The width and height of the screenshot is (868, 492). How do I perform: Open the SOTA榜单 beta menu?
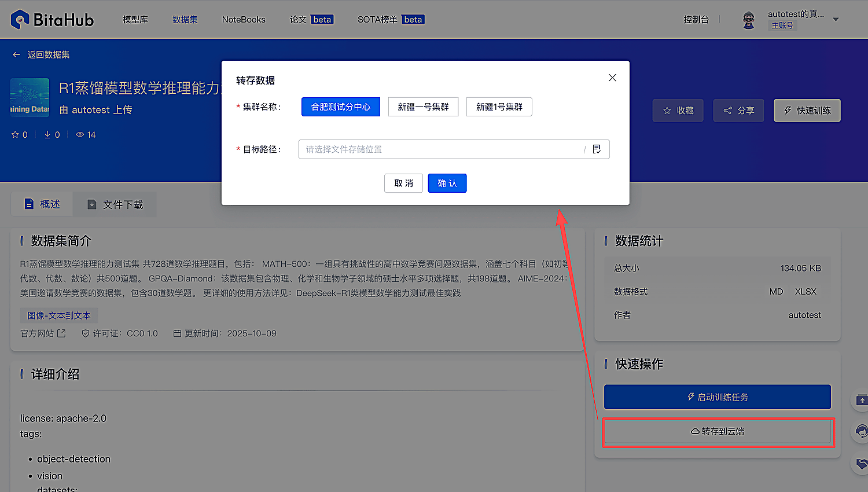click(391, 20)
